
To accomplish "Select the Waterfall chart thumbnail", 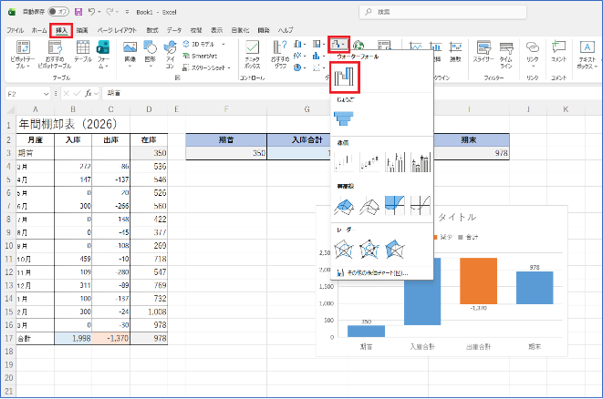I will (x=344, y=77).
